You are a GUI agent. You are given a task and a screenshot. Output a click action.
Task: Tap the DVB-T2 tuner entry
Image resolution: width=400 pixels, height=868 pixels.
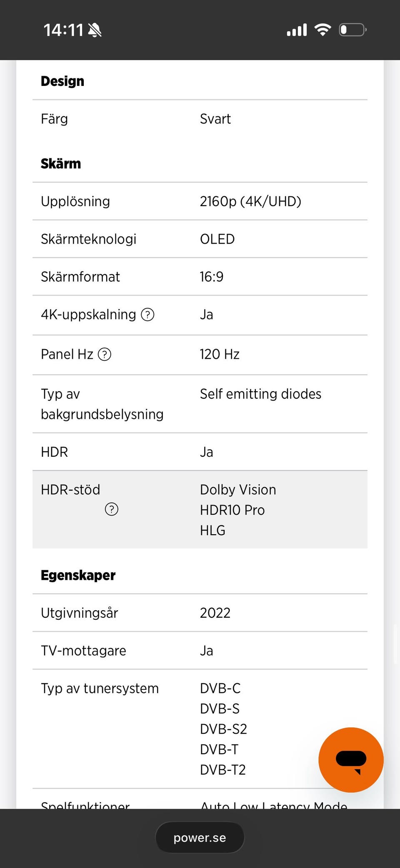(223, 770)
